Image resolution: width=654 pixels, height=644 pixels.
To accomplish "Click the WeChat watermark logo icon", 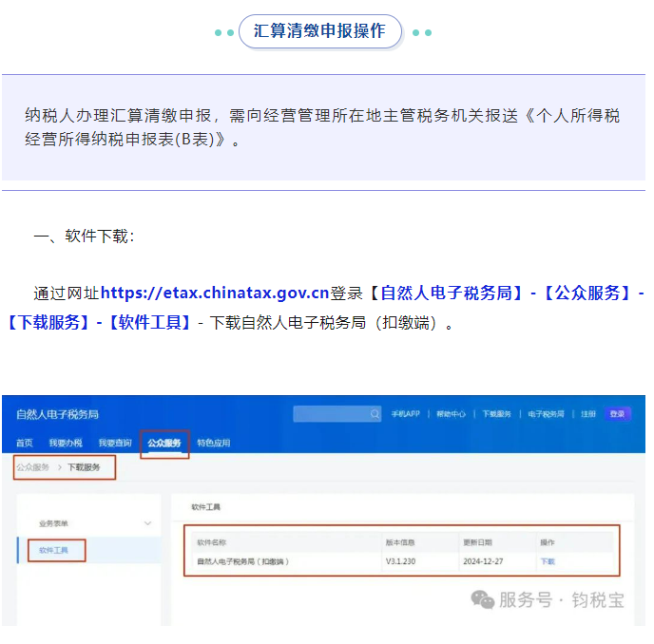I will [484, 599].
